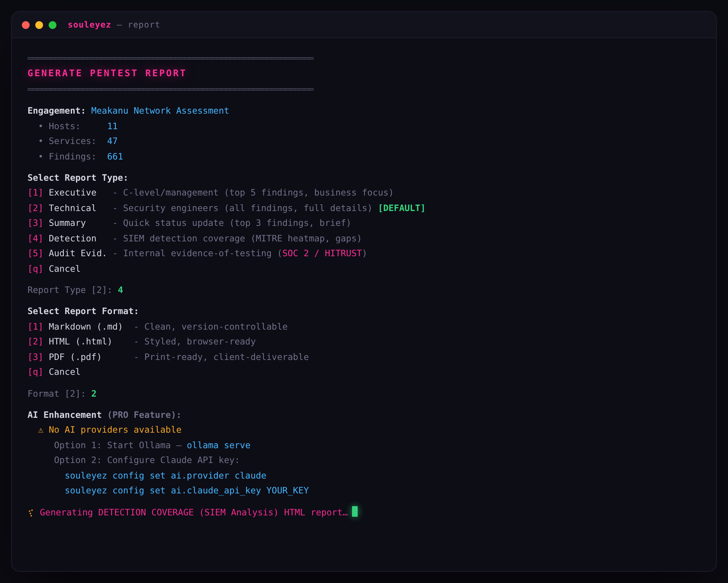Click 'No AI providers available' warning text
This screenshot has height=583, width=728.
115,430
